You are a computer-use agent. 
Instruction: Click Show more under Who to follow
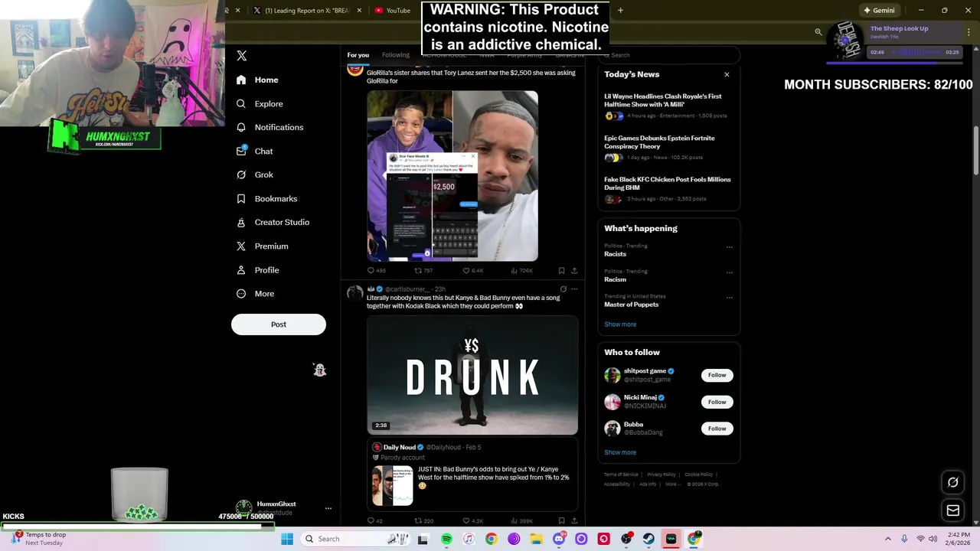click(620, 452)
